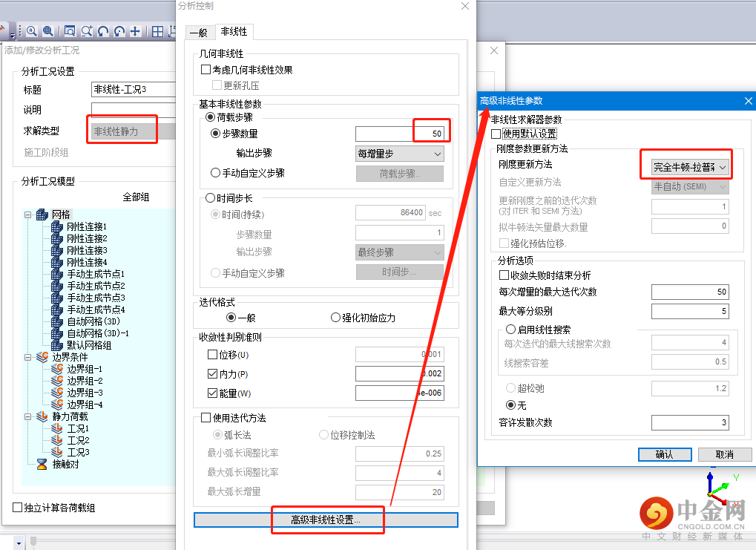Select 手动生成节点3 in the model tree
Image resolution: width=756 pixels, height=550 pixels.
96,298
